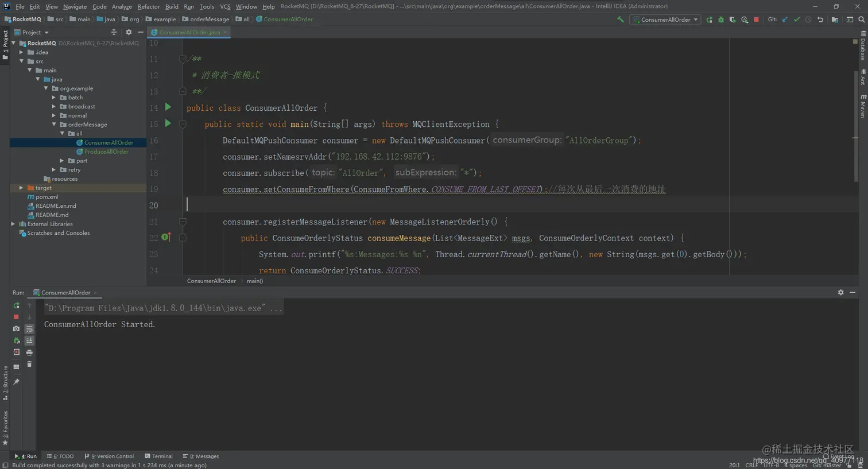The height and width of the screenshot is (469, 868).
Task: Run class from line 14 gutter arrow
Action: (x=168, y=107)
